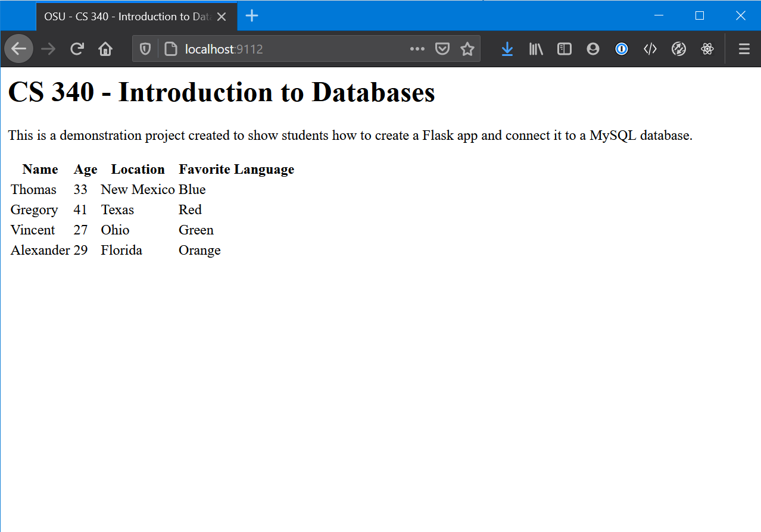
Task: Click the Ohio location cell
Action: pyautogui.click(x=115, y=230)
